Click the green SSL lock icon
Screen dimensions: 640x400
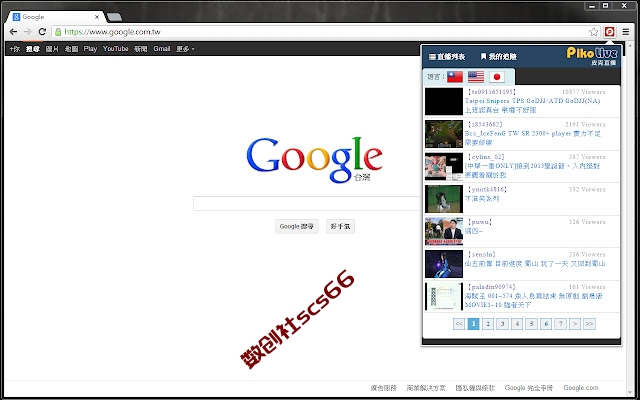58,32
